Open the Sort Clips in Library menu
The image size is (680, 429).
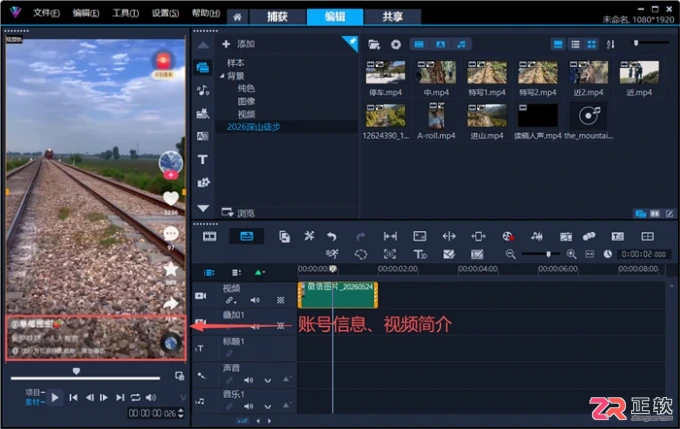(x=611, y=44)
